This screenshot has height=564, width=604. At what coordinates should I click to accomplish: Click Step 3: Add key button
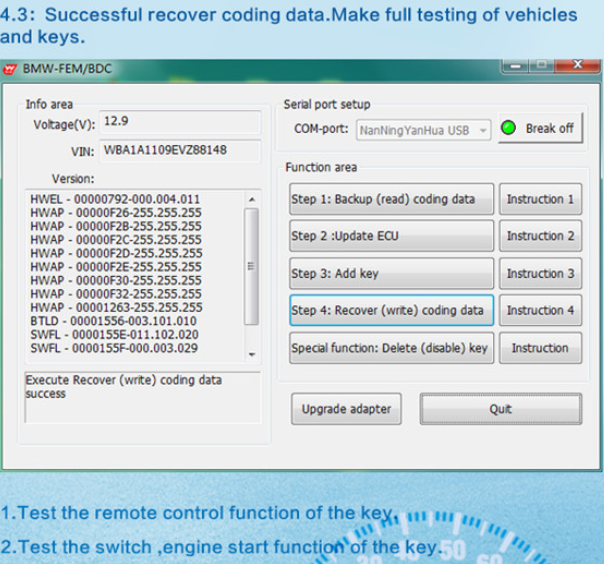[391, 273]
